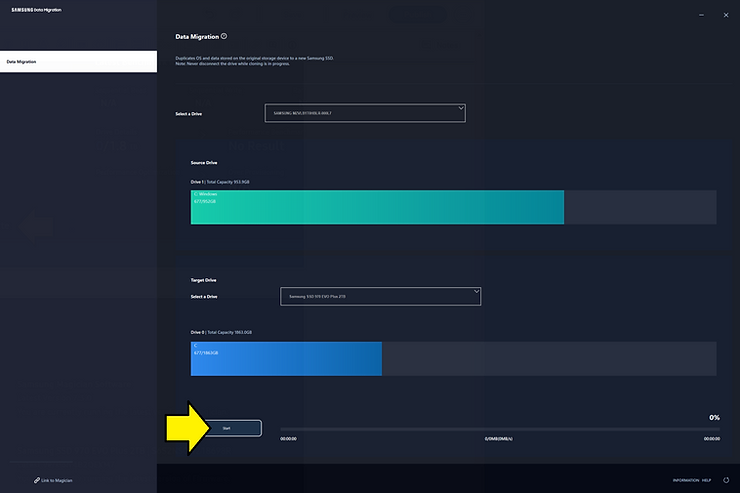
Task: Select Data Migration tab in the sidebar
Action: pos(78,62)
